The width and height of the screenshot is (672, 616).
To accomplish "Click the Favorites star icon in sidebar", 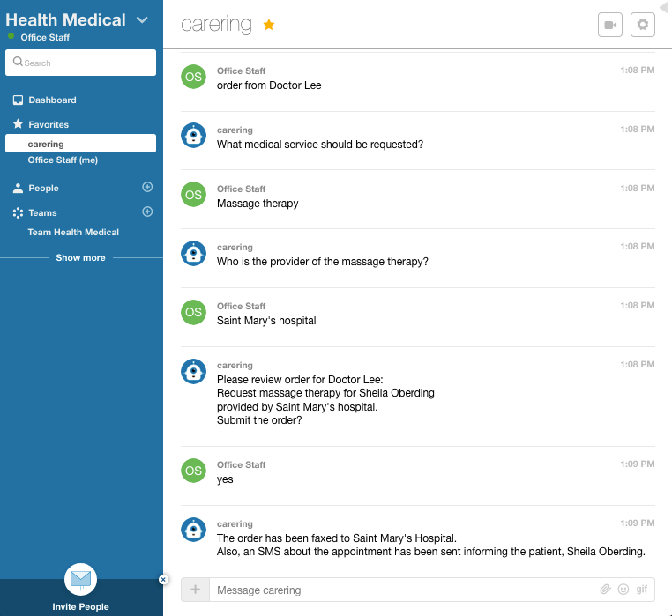I will click(18, 124).
